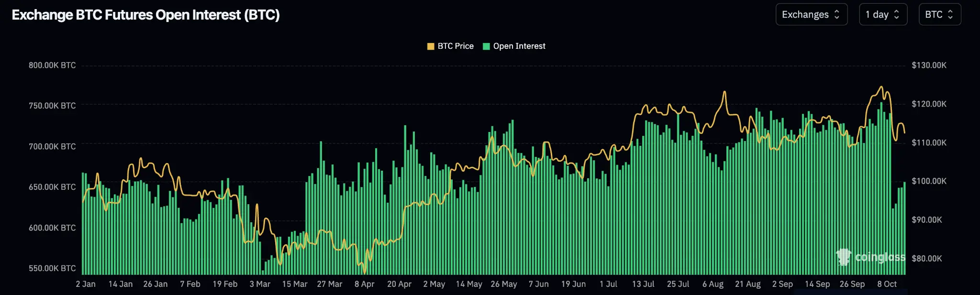The image size is (980, 295).
Task: Click the coinglass watermark logo
Action: point(870,257)
